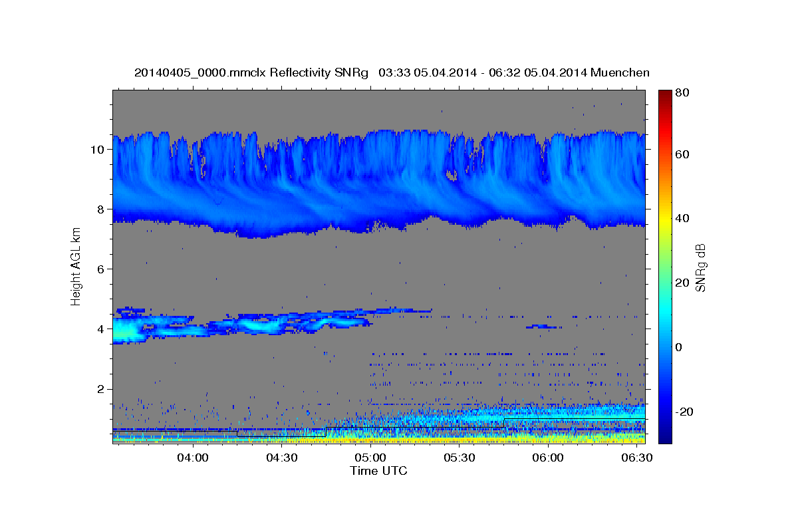Click the dark red top of colorbar

[664, 94]
